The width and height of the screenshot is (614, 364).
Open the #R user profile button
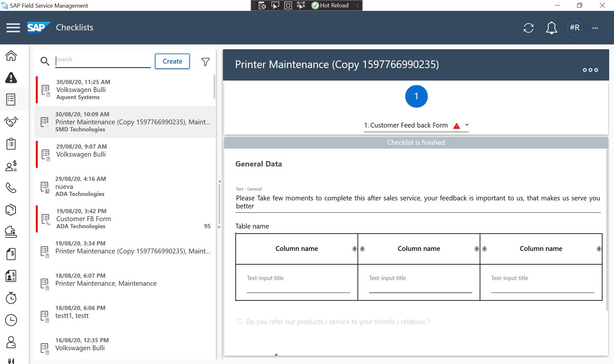[574, 28]
